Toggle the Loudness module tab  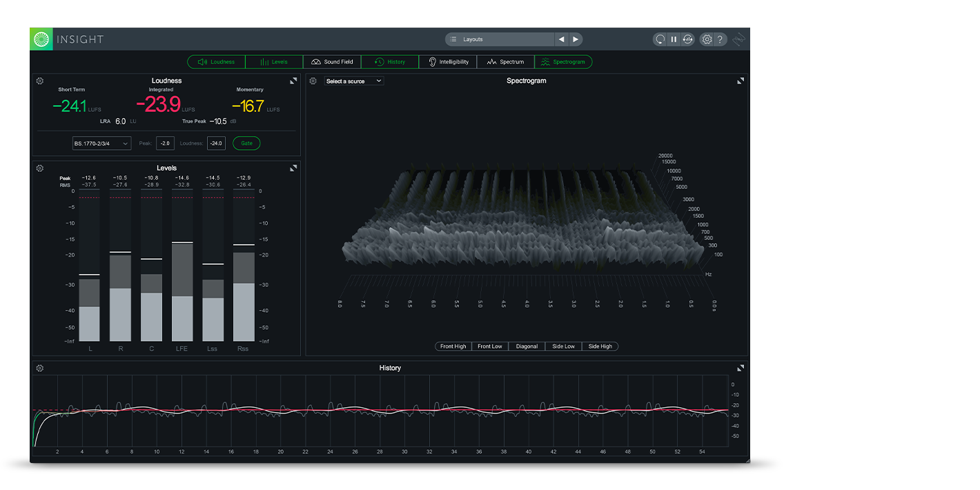pyautogui.click(x=217, y=61)
